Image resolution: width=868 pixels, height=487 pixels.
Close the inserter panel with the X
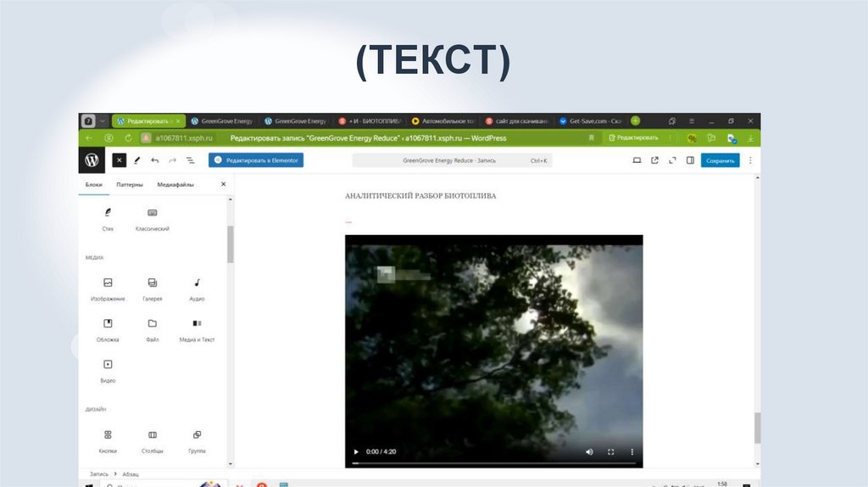[224, 184]
